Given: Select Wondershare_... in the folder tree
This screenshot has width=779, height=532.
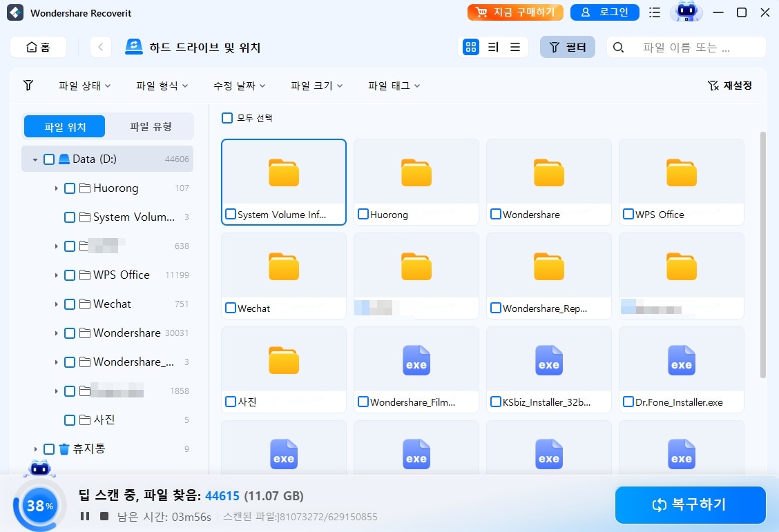Looking at the screenshot, I should (x=134, y=362).
